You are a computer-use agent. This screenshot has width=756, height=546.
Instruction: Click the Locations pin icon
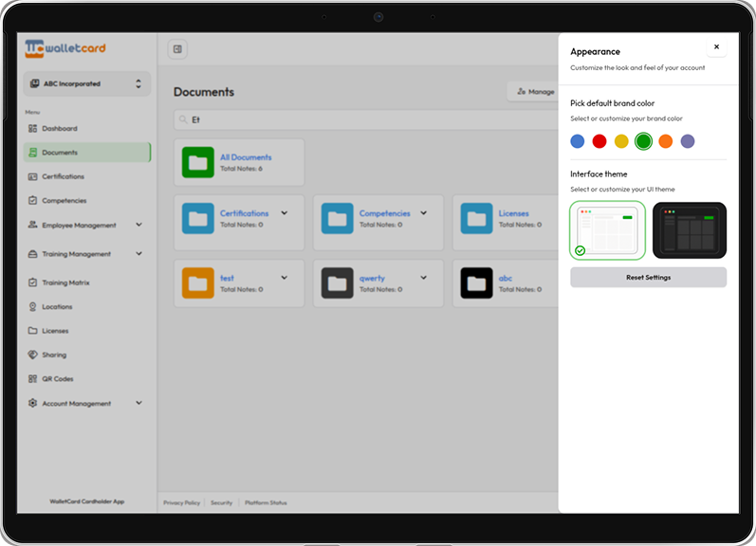click(32, 306)
